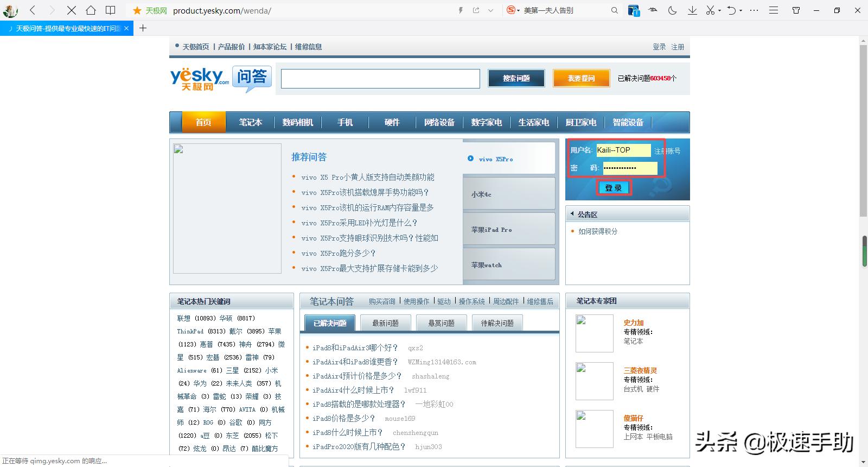Open question vivo X5Pro跑分多少？
Screen dimensions: 868x467
pos(339,253)
